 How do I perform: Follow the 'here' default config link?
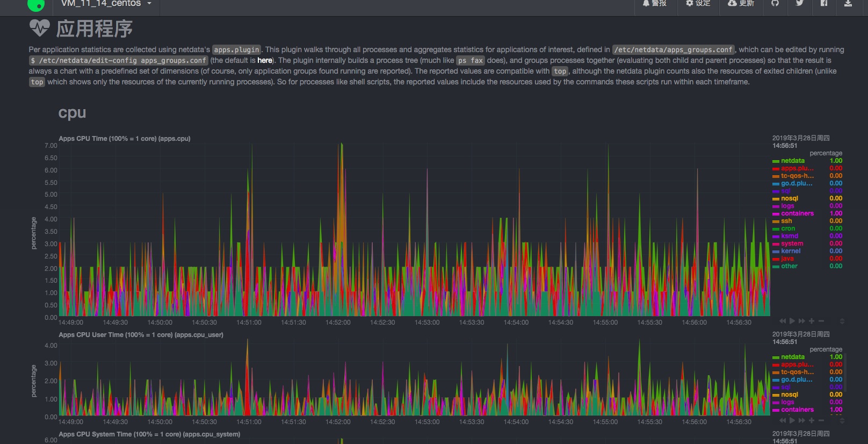pyautogui.click(x=265, y=60)
